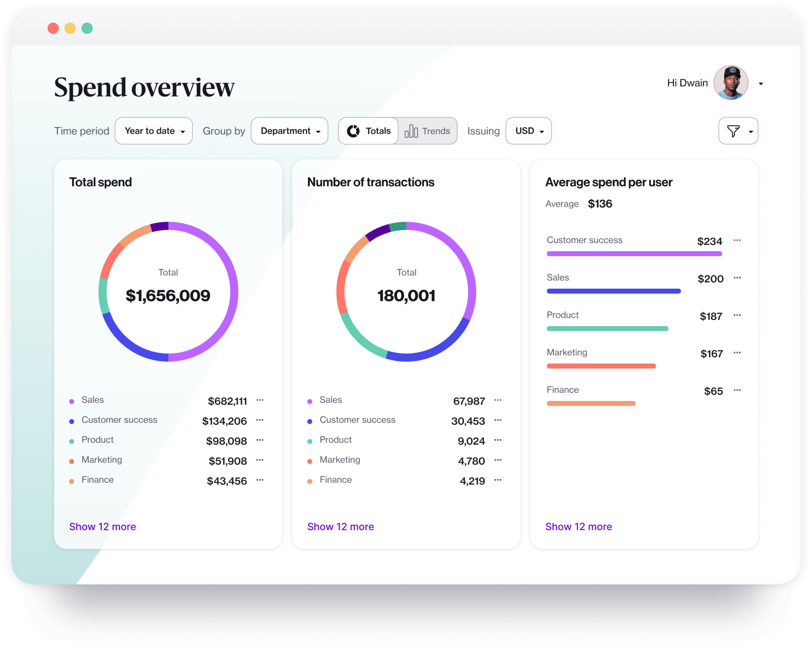Click the Product green average bar

607,329
